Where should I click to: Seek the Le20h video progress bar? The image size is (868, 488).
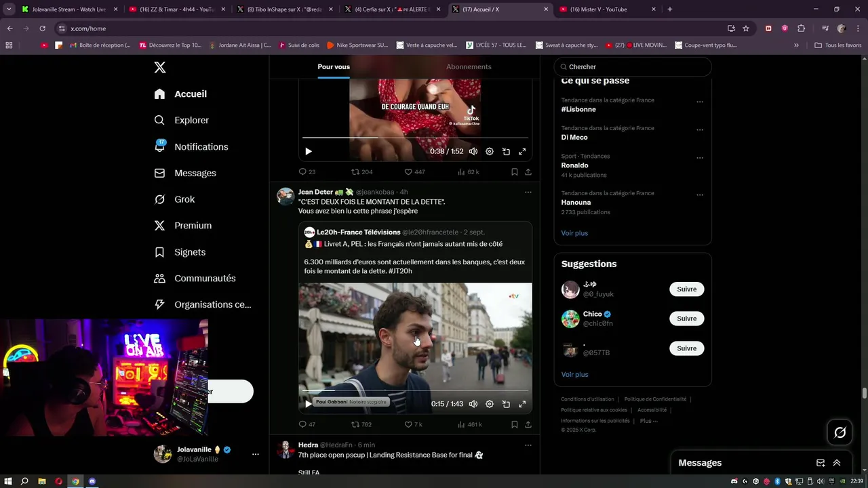click(415, 390)
